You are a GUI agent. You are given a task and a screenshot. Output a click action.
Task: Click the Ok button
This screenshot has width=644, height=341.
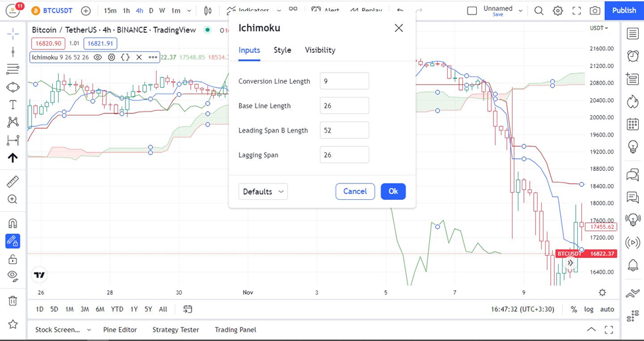tap(393, 192)
